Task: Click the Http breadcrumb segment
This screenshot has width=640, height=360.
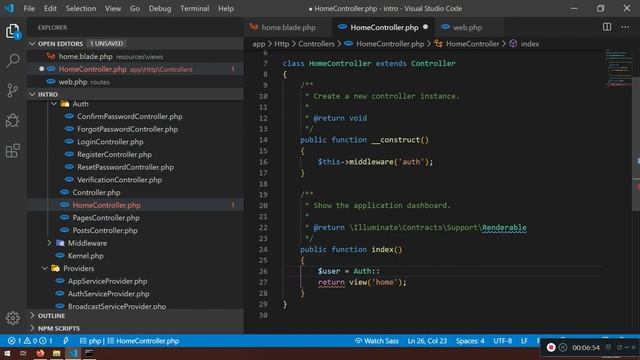Action: (x=282, y=44)
